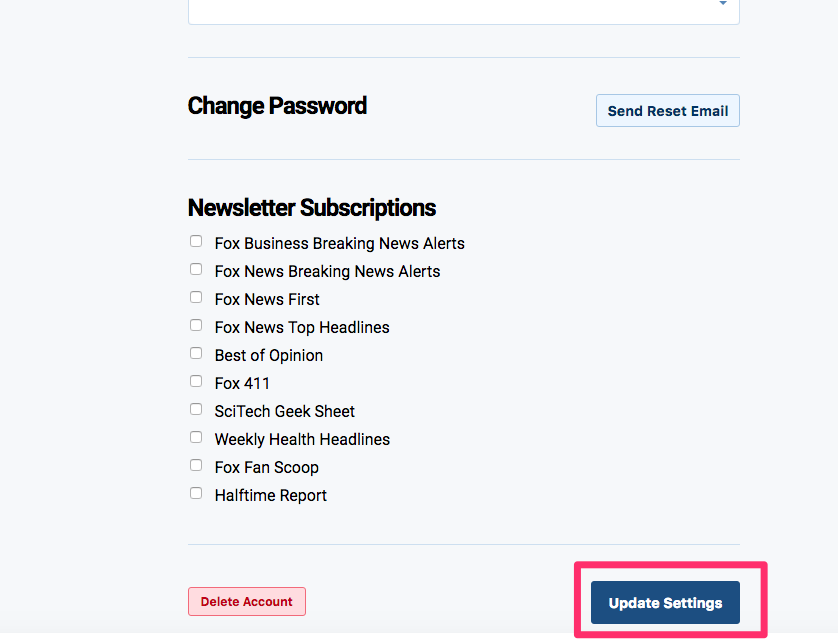Image resolution: width=838 pixels, height=639 pixels.
Task: Check Weekly Health Headlines
Action: 196,436
